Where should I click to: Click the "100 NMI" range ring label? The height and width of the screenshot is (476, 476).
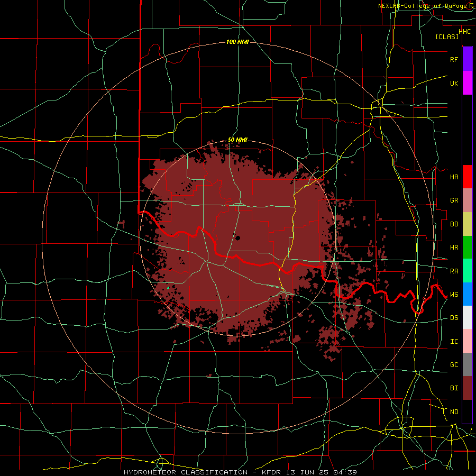point(237,42)
